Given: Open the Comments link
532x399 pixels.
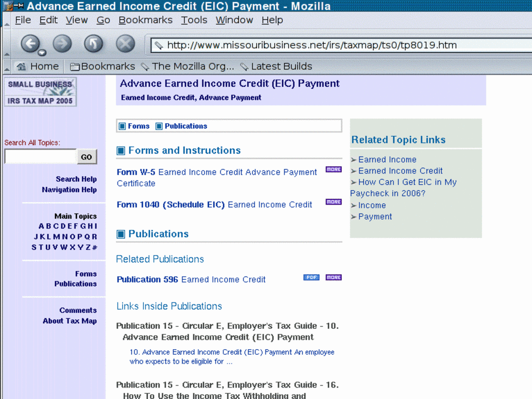Looking at the screenshot, I should [x=78, y=310].
